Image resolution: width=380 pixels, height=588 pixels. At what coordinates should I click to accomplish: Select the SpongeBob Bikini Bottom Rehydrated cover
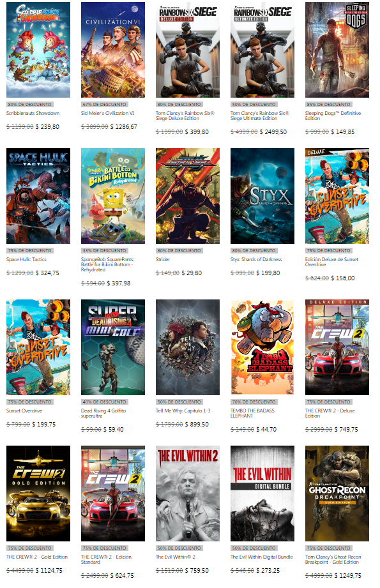coord(113,196)
